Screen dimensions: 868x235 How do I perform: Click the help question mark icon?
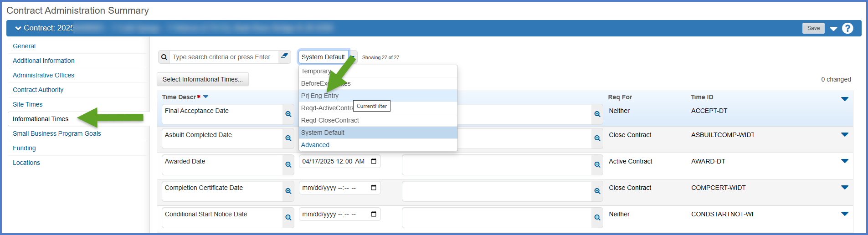(847, 28)
